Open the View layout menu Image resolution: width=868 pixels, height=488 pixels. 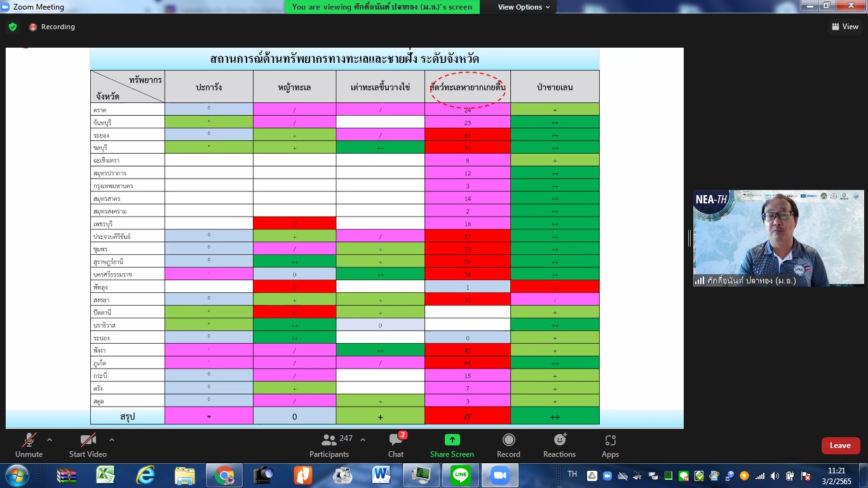coord(845,27)
